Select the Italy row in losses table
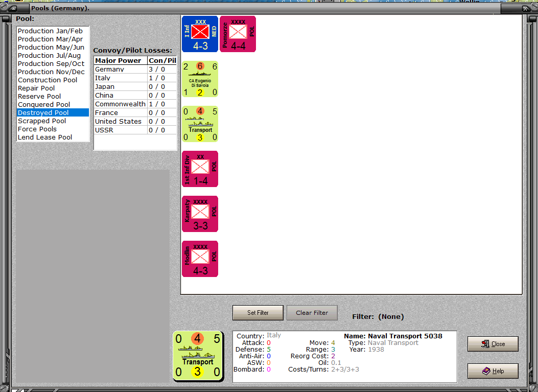This screenshot has width=538, height=392. 135,78
